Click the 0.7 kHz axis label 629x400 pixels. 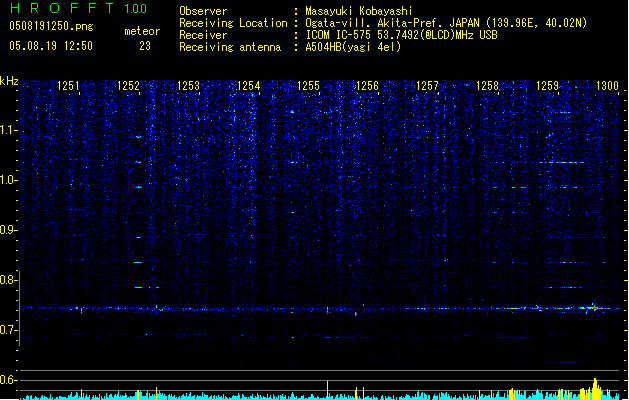click(9, 330)
